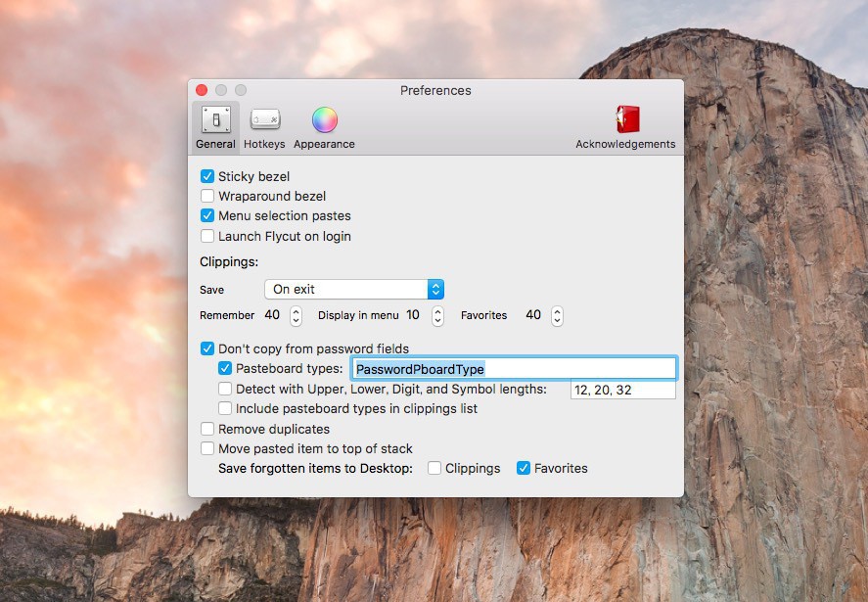The width and height of the screenshot is (868, 602).
Task: Uncheck Menu selection pastes
Action: 207,215
